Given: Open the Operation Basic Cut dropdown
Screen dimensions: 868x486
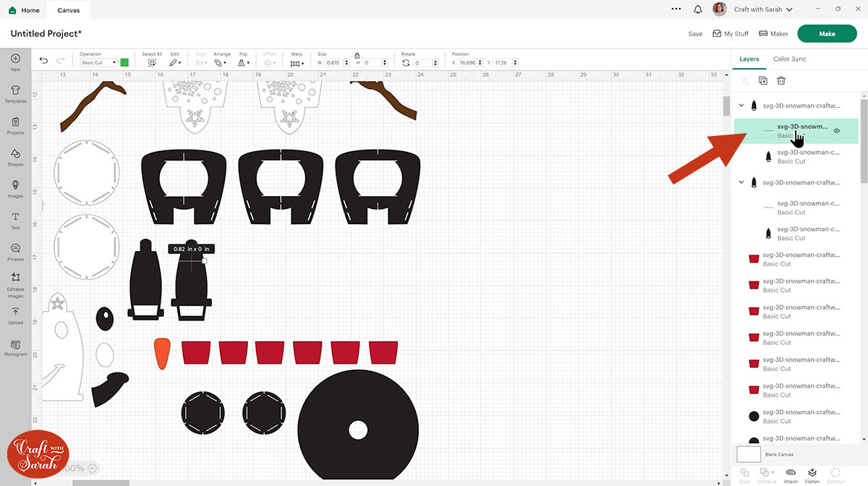Looking at the screenshot, I should tap(99, 63).
